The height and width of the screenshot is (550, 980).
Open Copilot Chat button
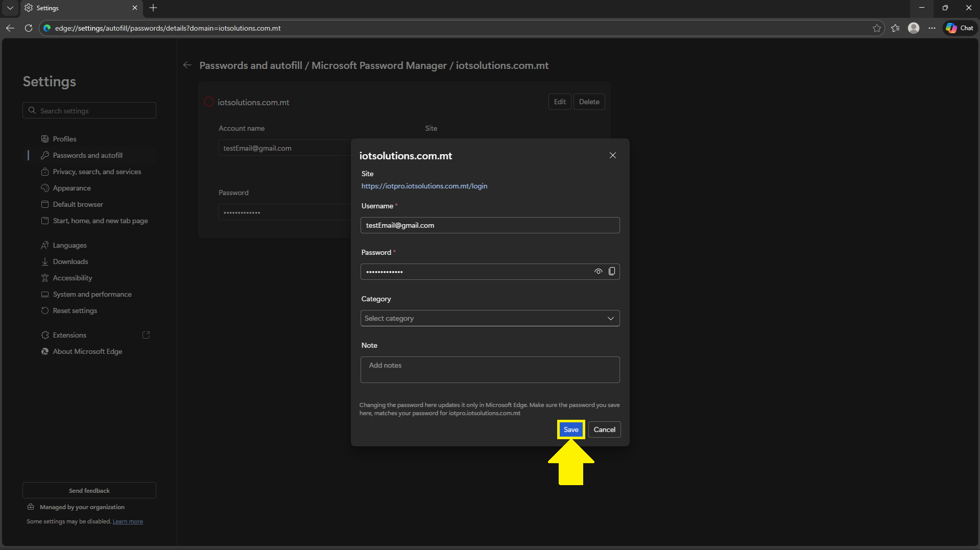point(960,28)
